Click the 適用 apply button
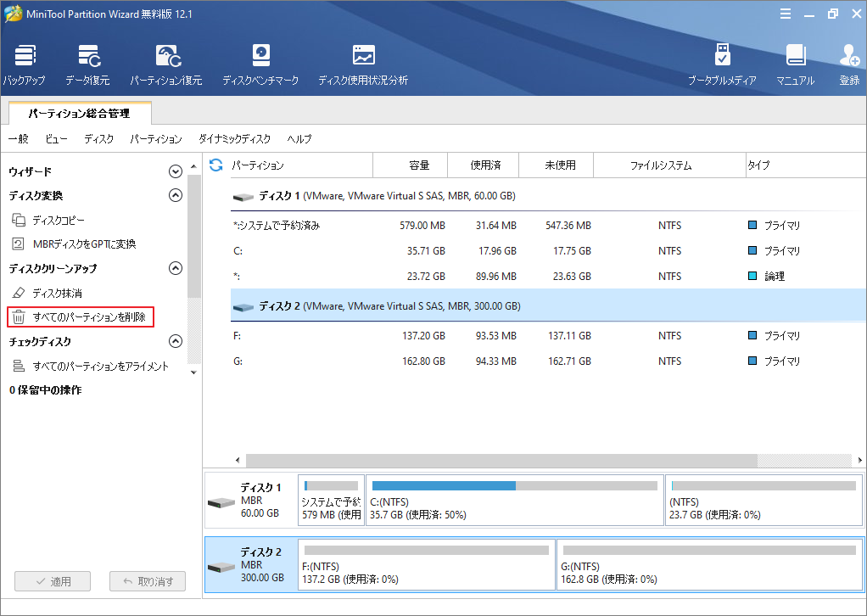Image resolution: width=867 pixels, height=616 pixels. 53,581
